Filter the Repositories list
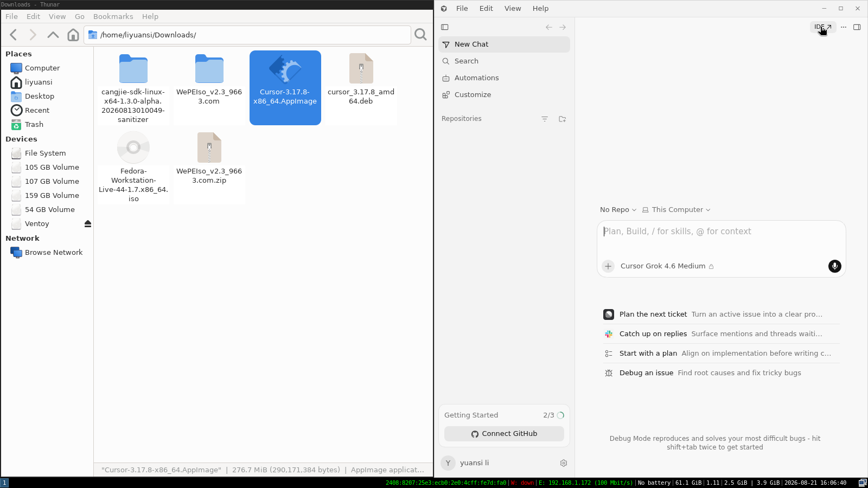Image resolution: width=868 pixels, height=488 pixels. (x=545, y=119)
